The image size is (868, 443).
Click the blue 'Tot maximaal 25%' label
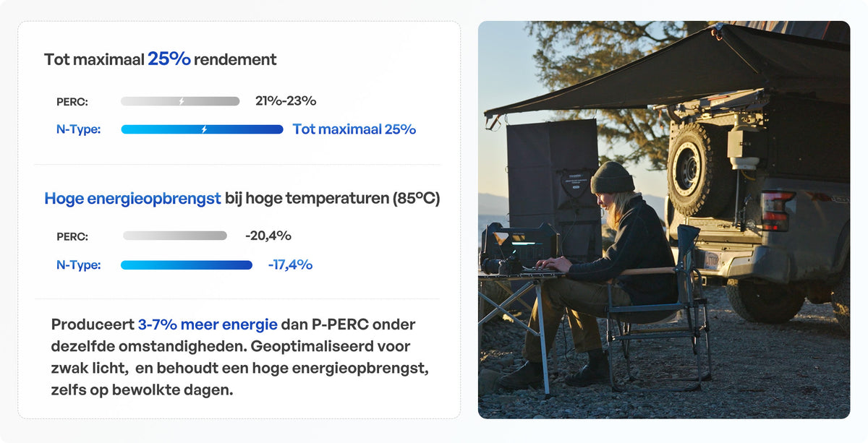tap(354, 129)
